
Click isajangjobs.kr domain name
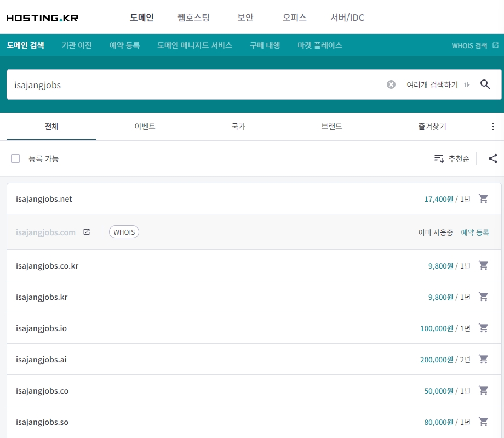coord(42,297)
